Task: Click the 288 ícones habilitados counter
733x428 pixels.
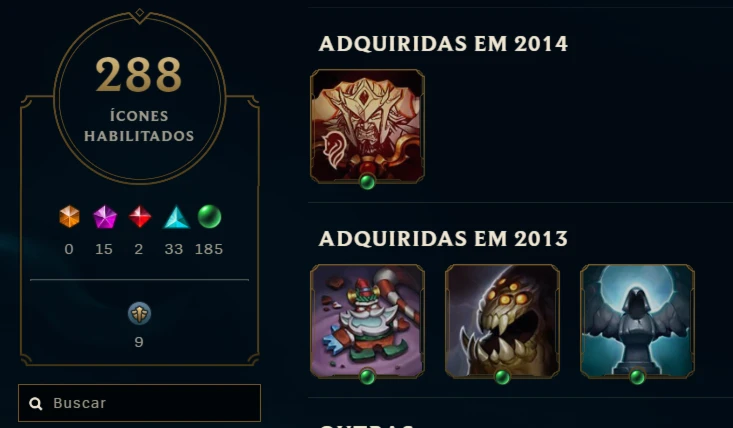Action: pyautogui.click(x=139, y=98)
